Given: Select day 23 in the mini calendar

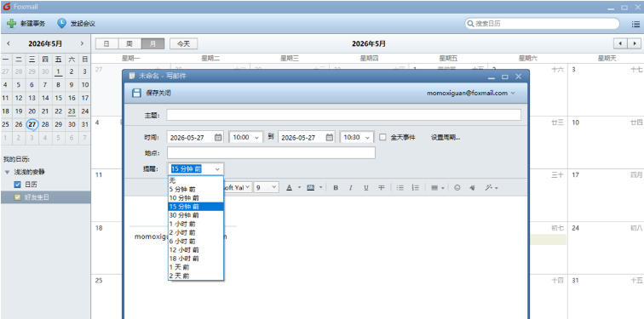Looking at the screenshot, I should [x=72, y=111].
